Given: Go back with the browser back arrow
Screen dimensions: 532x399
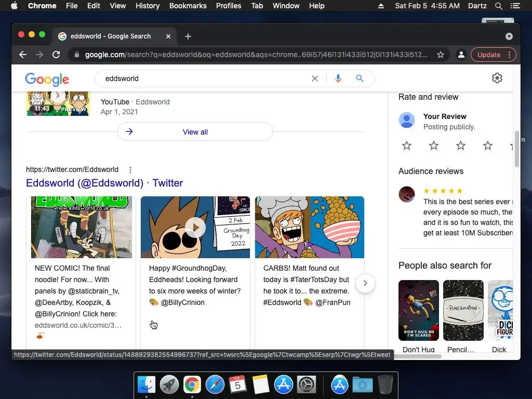Looking at the screenshot, I should [23, 55].
